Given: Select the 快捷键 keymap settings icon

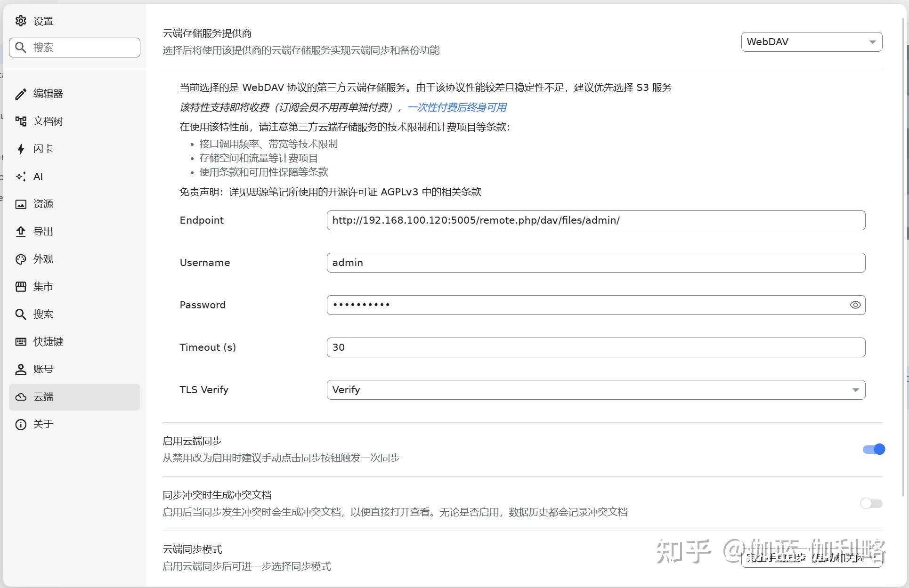Looking at the screenshot, I should coord(21,341).
